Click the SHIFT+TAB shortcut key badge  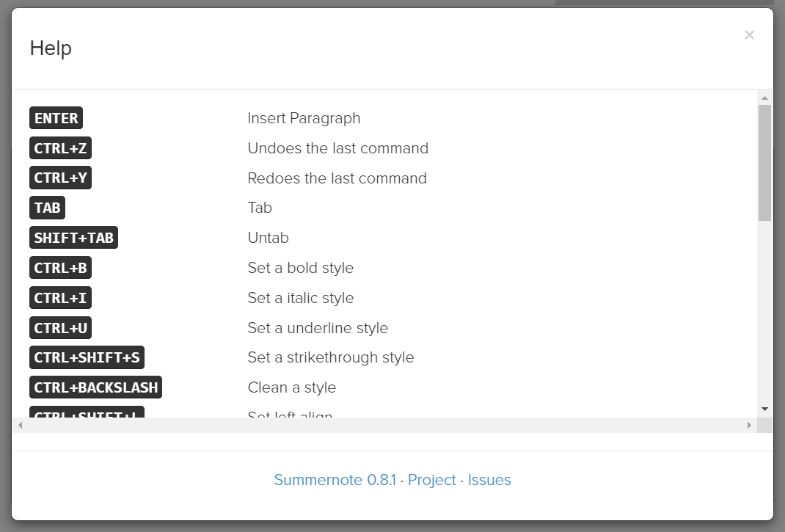click(x=73, y=238)
